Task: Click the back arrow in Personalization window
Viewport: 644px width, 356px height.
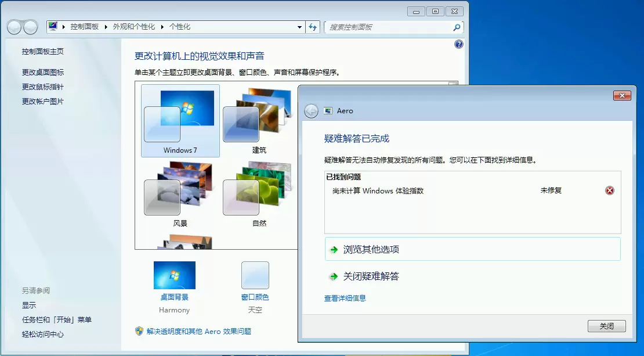Action: point(15,27)
